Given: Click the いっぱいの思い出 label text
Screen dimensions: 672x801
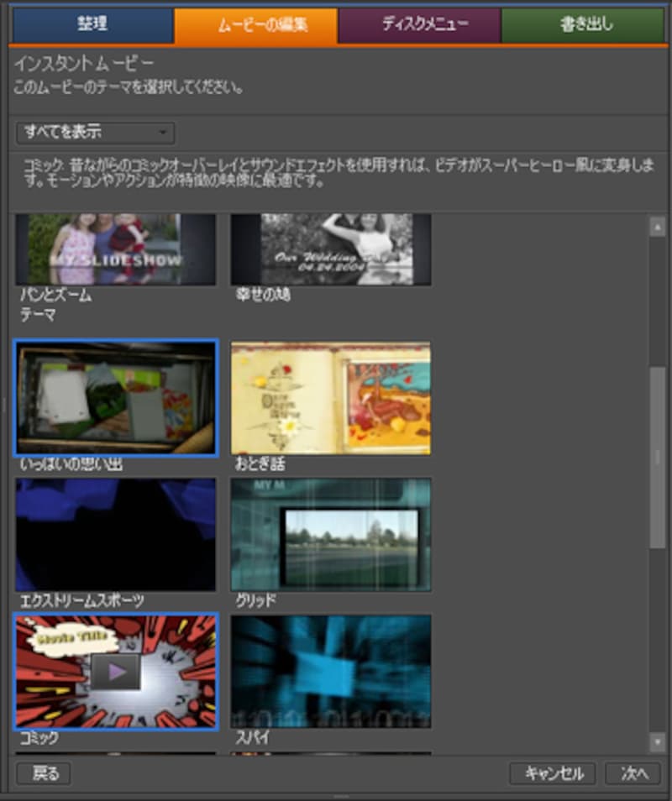Looking at the screenshot, I should coord(71,463).
